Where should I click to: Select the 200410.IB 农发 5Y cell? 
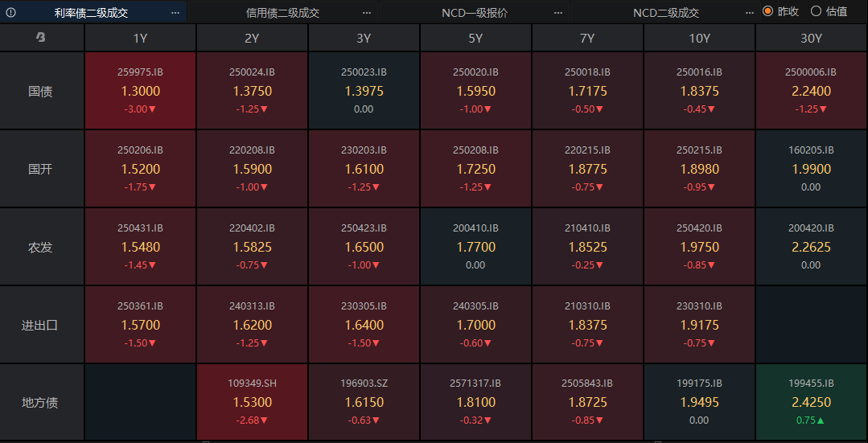click(x=475, y=247)
